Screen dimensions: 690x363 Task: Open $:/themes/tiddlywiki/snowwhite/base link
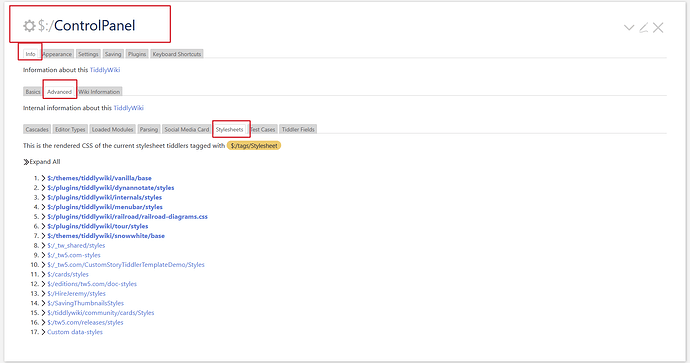(x=106, y=236)
